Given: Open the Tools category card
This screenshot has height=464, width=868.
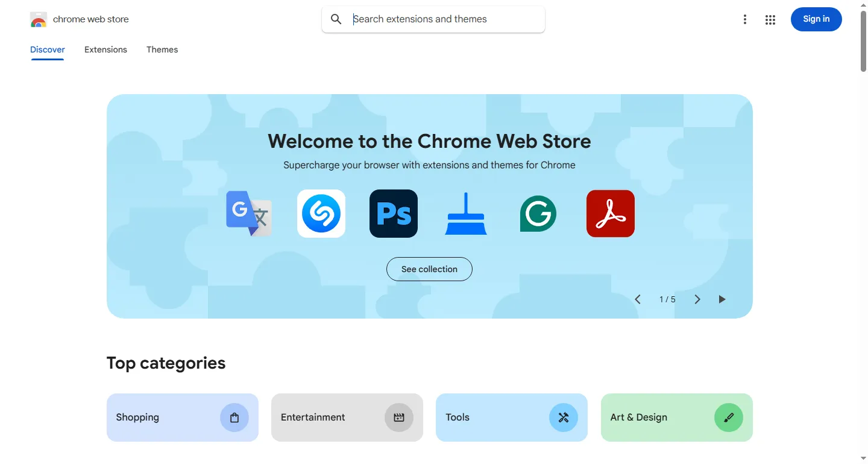Looking at the screenshot, I should coord(512,418).
